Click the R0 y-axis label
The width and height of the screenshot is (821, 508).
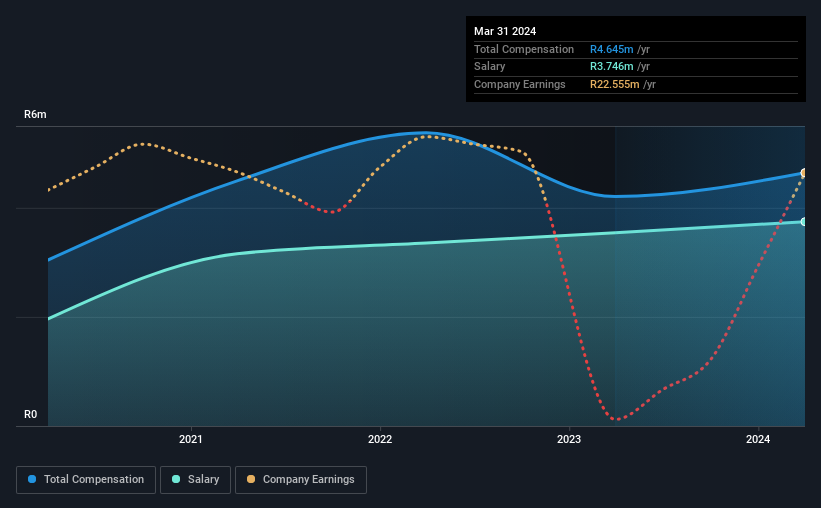(x=30, y=414)
